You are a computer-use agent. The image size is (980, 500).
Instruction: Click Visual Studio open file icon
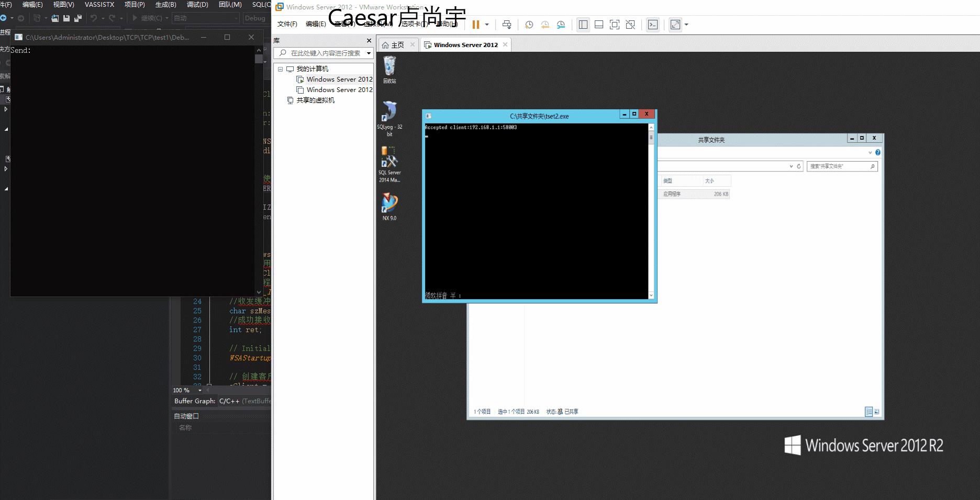click(54, 18)
